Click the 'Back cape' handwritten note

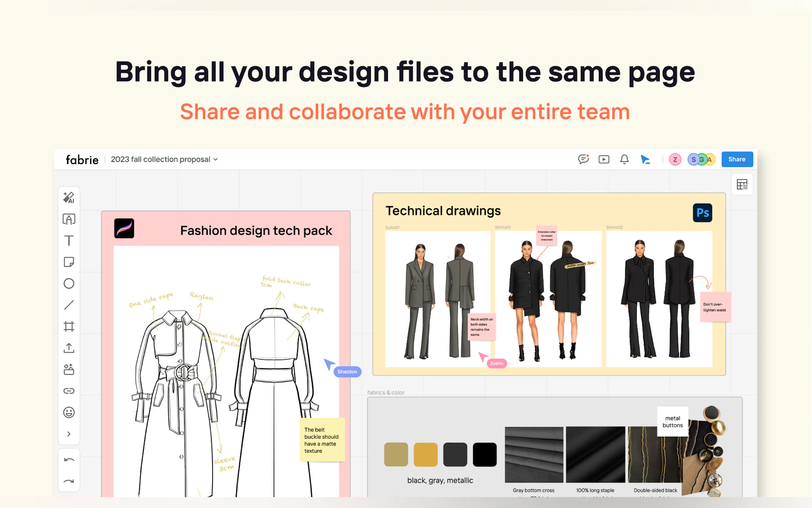pos(308,307)
